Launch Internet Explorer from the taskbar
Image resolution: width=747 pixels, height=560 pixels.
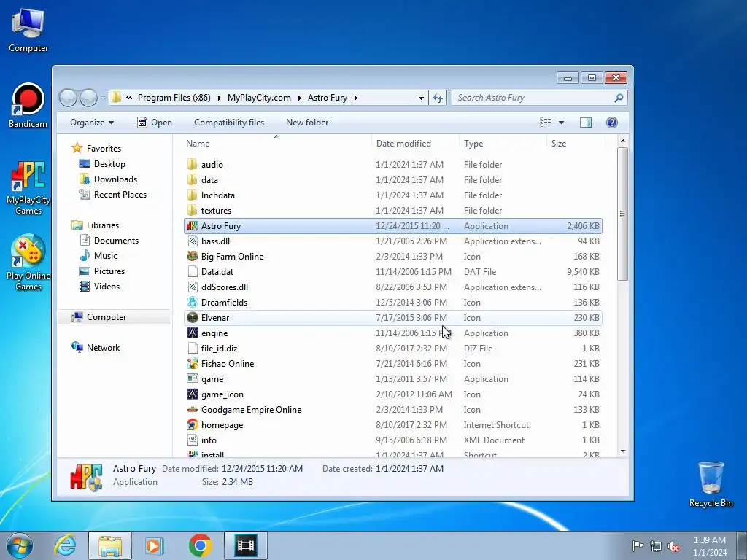tap(65, 545)
